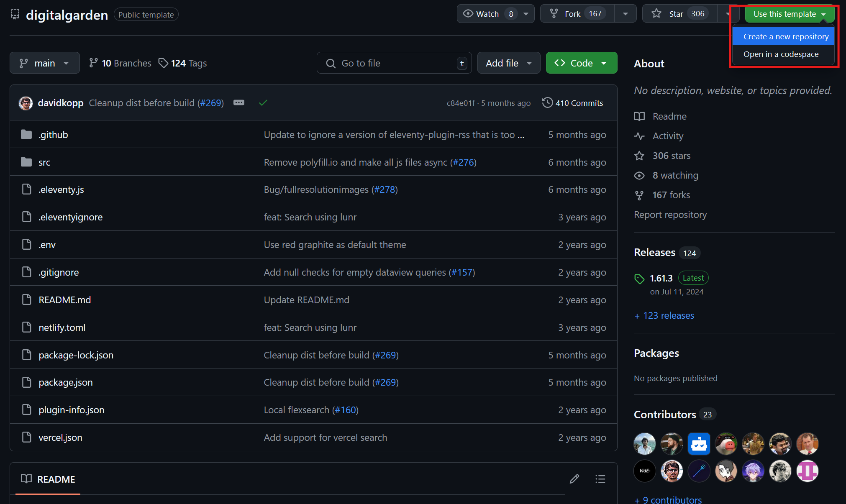Expand commit message ellipsis icon
846x504 pixels.
coord(239,102)
